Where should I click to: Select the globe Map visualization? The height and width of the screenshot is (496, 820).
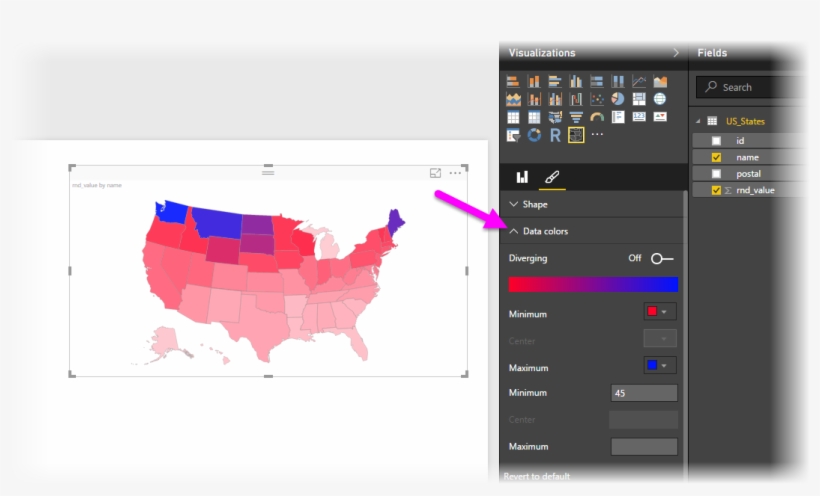coord(660,99)
